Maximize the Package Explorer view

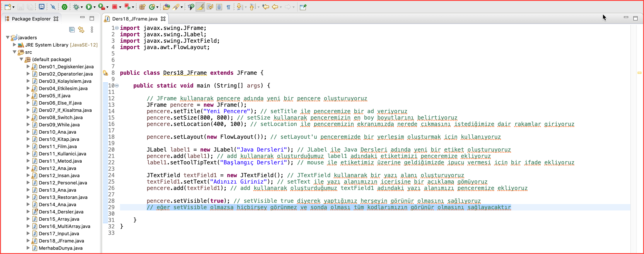coord(92,18)
